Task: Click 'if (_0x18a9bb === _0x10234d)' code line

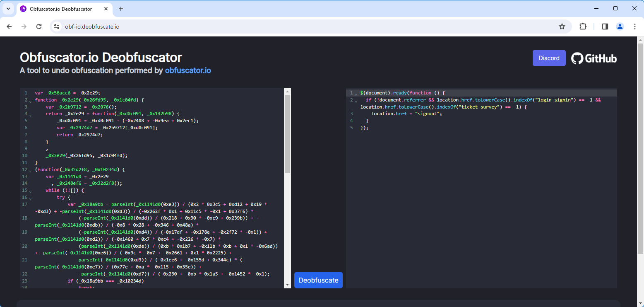Action: click(106, 281)
